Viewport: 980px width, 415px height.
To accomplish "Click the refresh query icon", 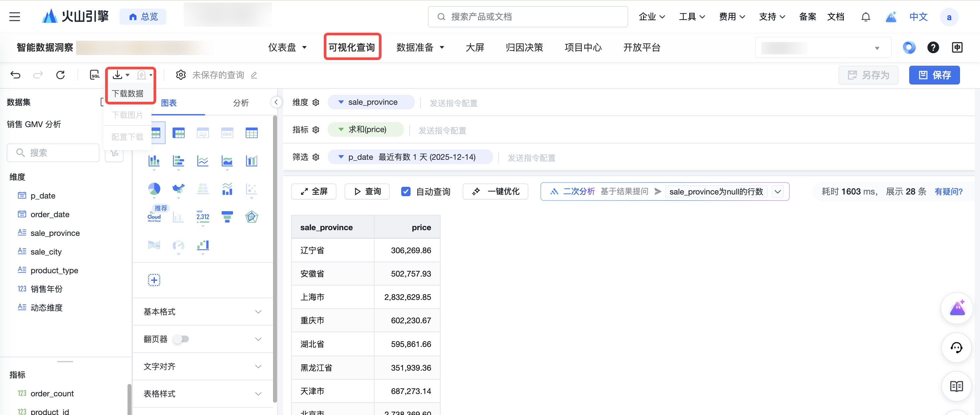I will (x=60, y=75).
